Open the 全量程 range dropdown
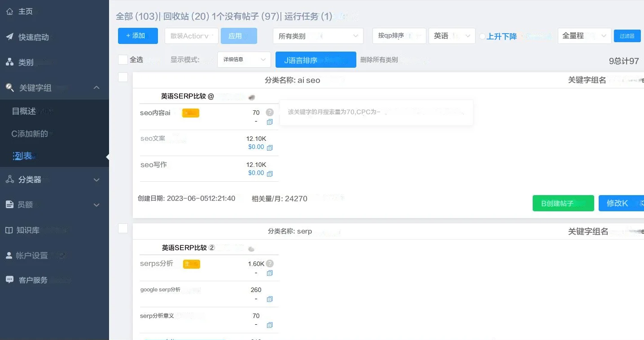 [x=584, y=36]
